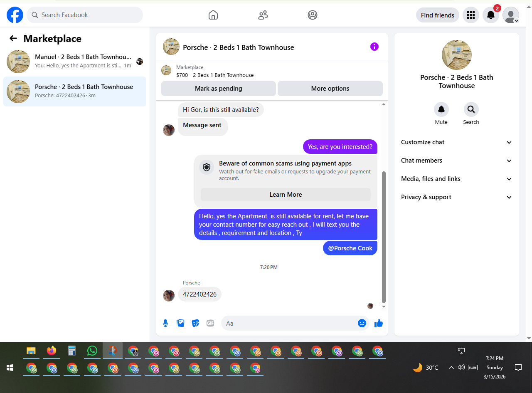The width and height of the screenshot is (532, 393).
Task: Go to the Home feed icon
Action: coord(213,15)
